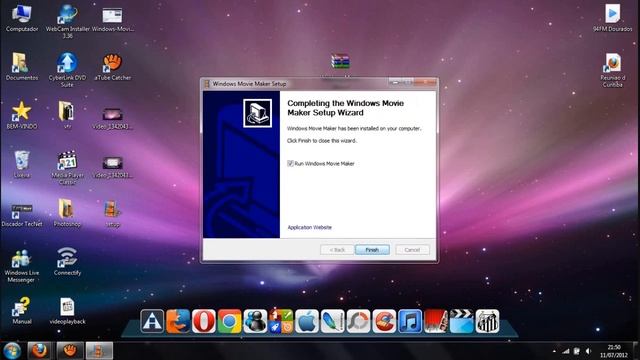Open the Application Website link

tap(309, 227)
